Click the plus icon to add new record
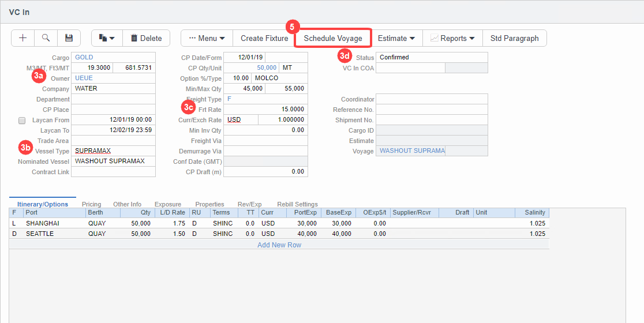 tap(23, 38)
